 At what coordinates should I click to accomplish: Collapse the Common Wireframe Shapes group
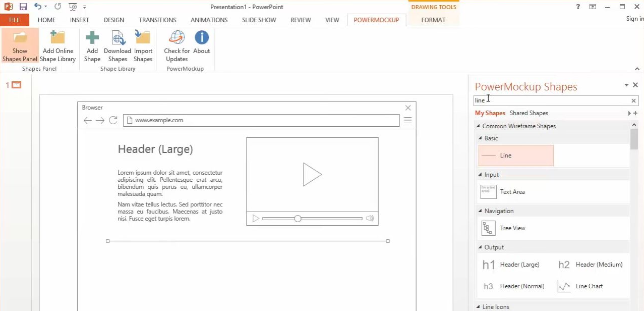(478, 126)
